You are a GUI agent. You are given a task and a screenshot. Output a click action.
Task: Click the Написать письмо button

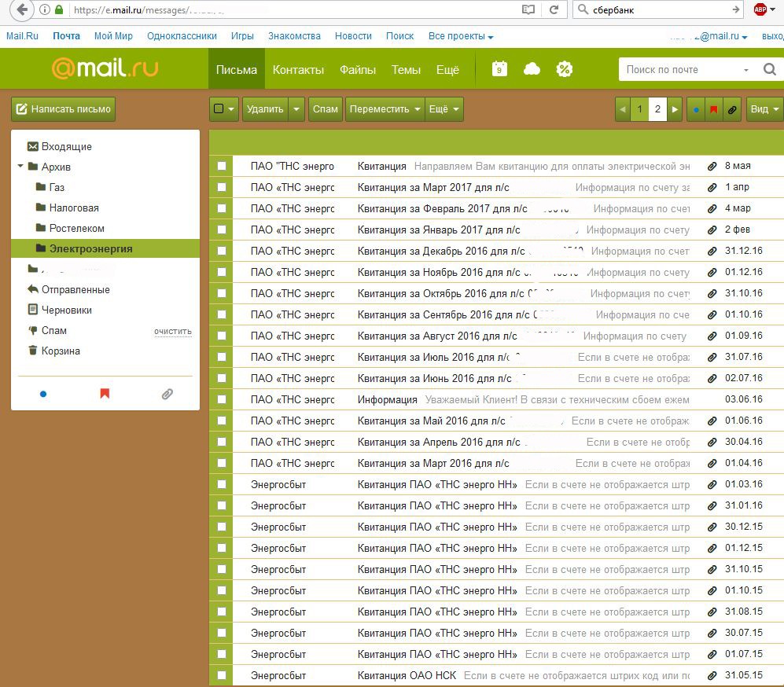click(64, 109)
